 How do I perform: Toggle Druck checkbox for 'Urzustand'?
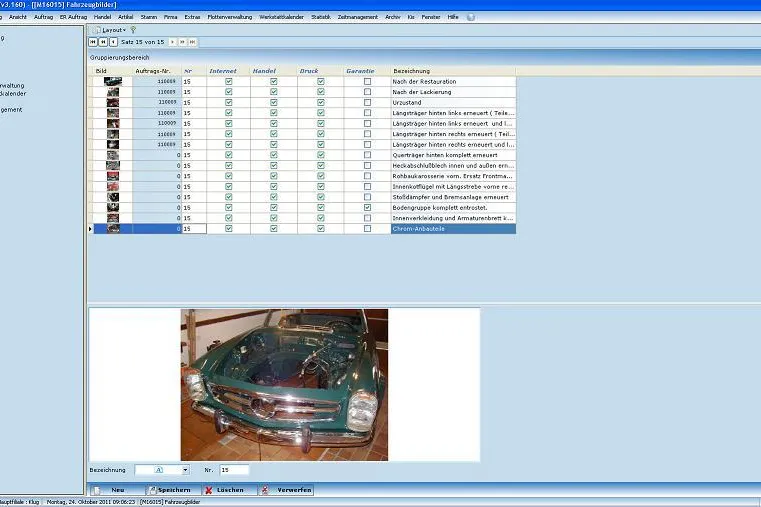[321, 102]
